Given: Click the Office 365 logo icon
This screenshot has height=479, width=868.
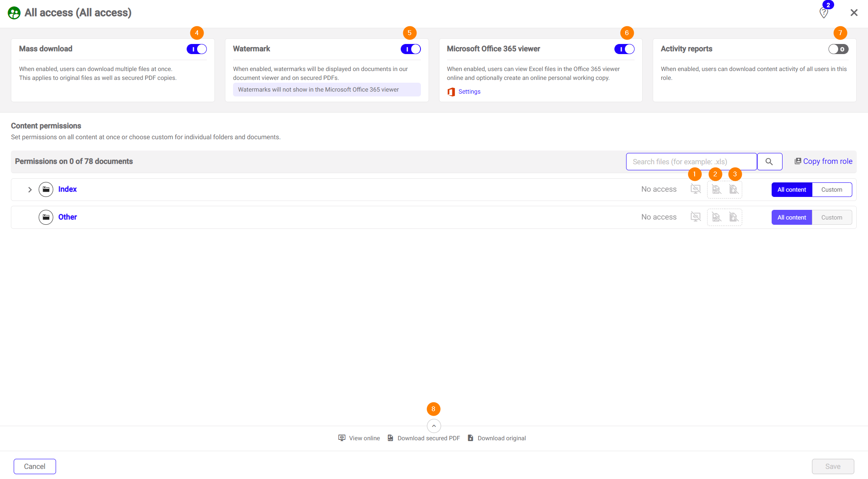Looking at the screenshot, I should tap(451, 92).
